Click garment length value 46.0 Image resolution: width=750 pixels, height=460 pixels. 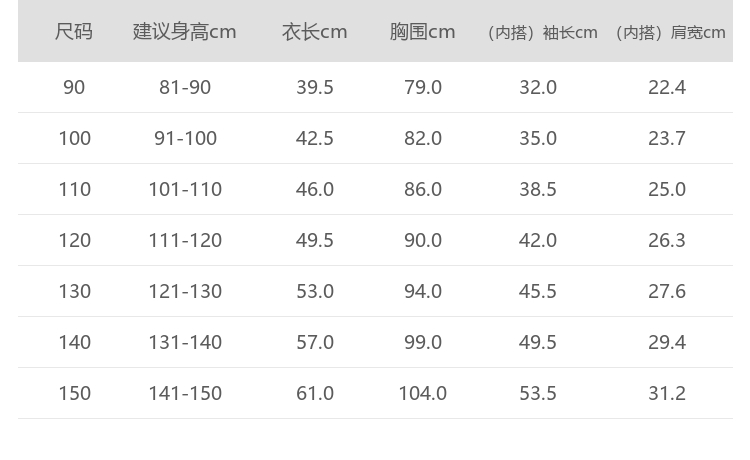(x=315, y=189)
